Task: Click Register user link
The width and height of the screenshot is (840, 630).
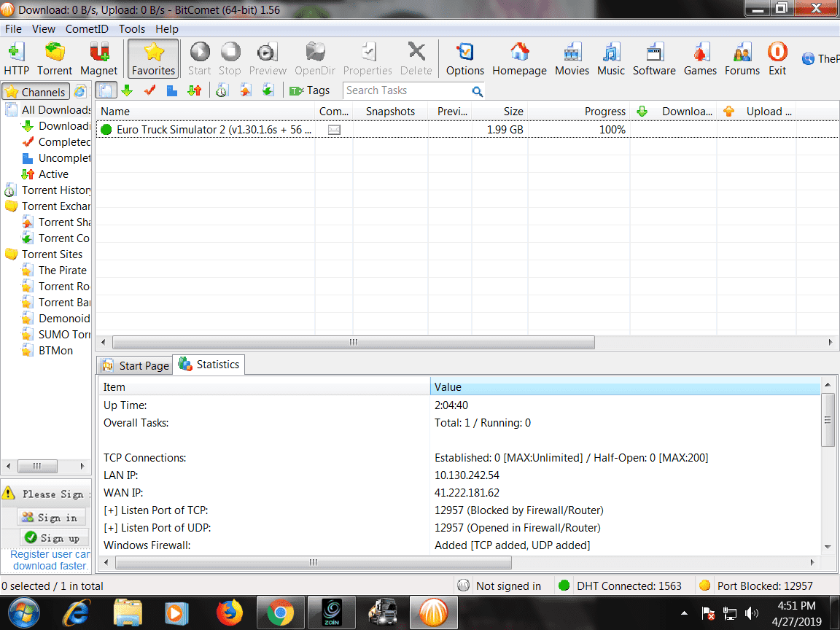Action: (x=50, y=560)
